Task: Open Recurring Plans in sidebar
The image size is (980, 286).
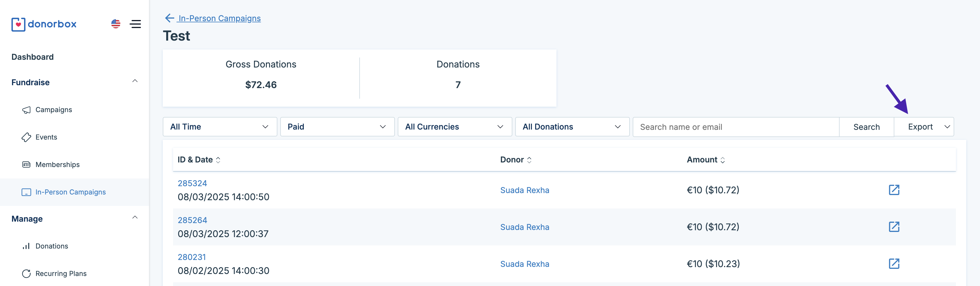Action: 61,273
